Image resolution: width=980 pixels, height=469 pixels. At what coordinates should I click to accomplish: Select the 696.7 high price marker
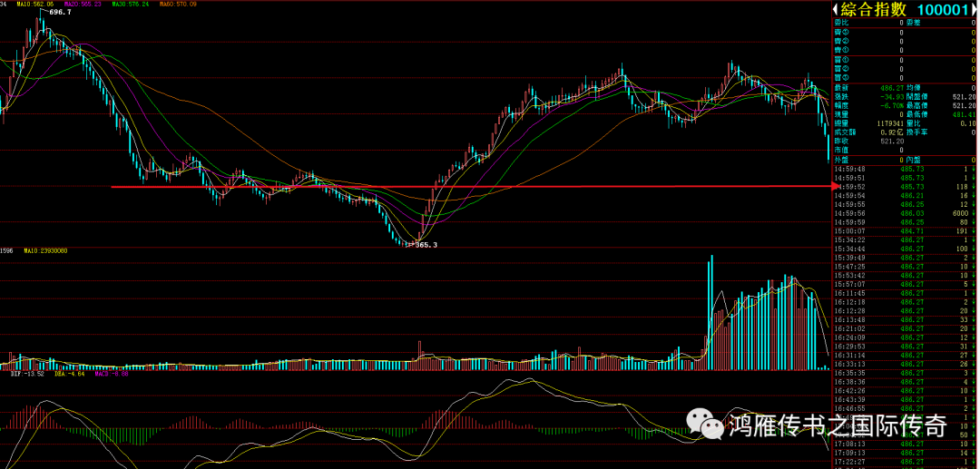point(60,11)
